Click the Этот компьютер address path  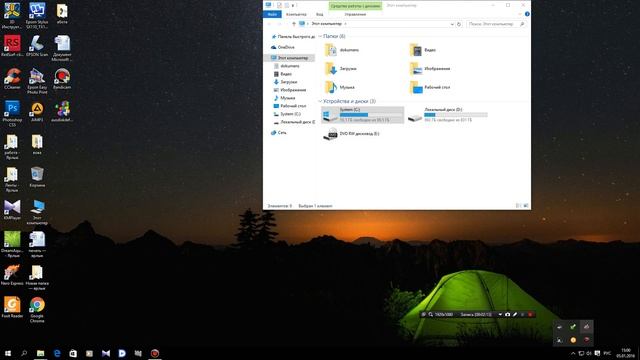(327, 24)
